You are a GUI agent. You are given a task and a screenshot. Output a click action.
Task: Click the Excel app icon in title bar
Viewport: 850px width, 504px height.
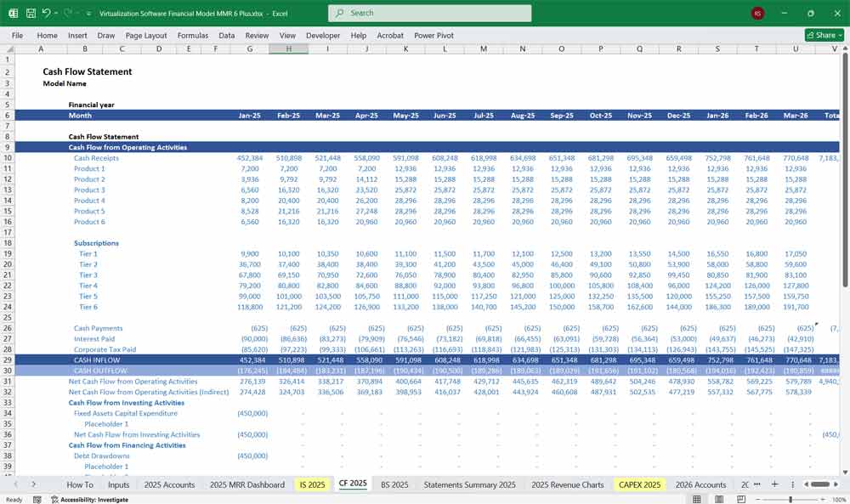pos(13,13)
